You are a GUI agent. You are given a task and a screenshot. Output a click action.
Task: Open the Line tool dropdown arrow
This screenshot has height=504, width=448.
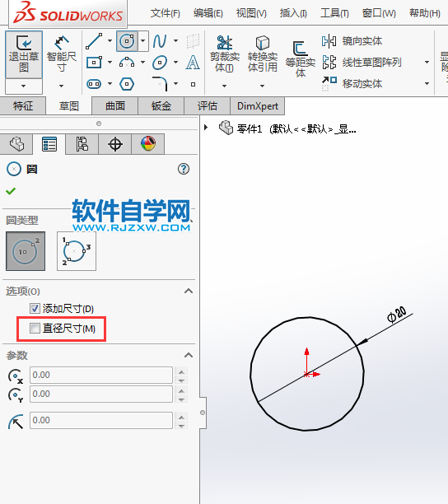[110, 41]
